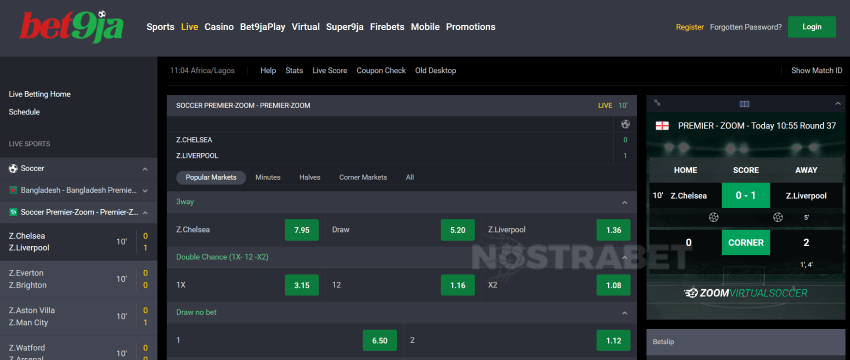This screenshot has width=850, height=360.
Task: Open the Sports menu
Action: point(160,27)
